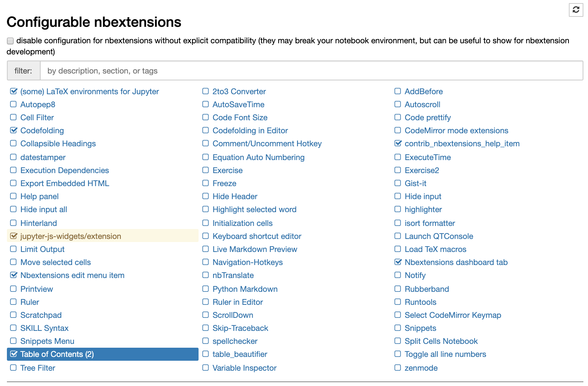Open the Skip-Traceback extension
The width and height of the screenshot is (588, 386).
(240, 328)
